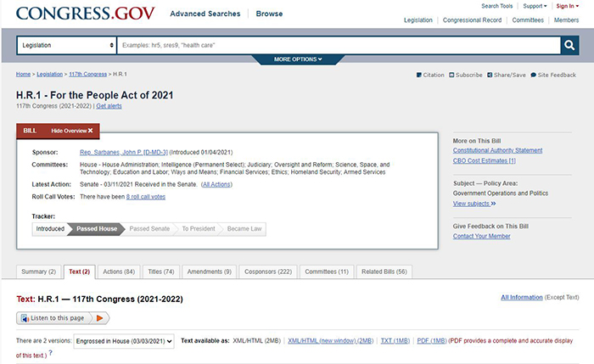594x364 pixels.
Task: Click the Congress.gov logo
Action: (85, 14)
